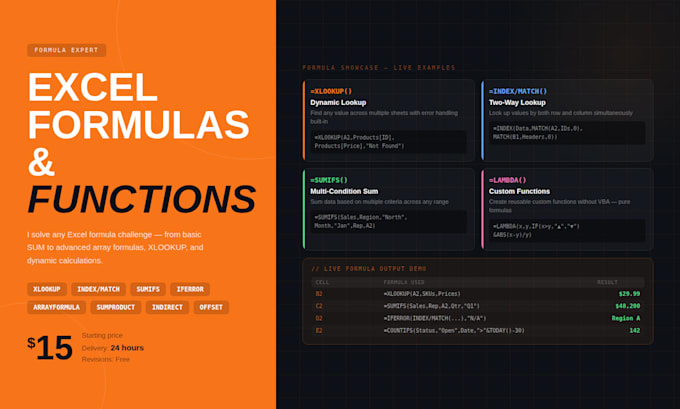The height and width of the screenshot is (409, 680).
Task: Click the $29.99 result value
Action: click(629, 294)
